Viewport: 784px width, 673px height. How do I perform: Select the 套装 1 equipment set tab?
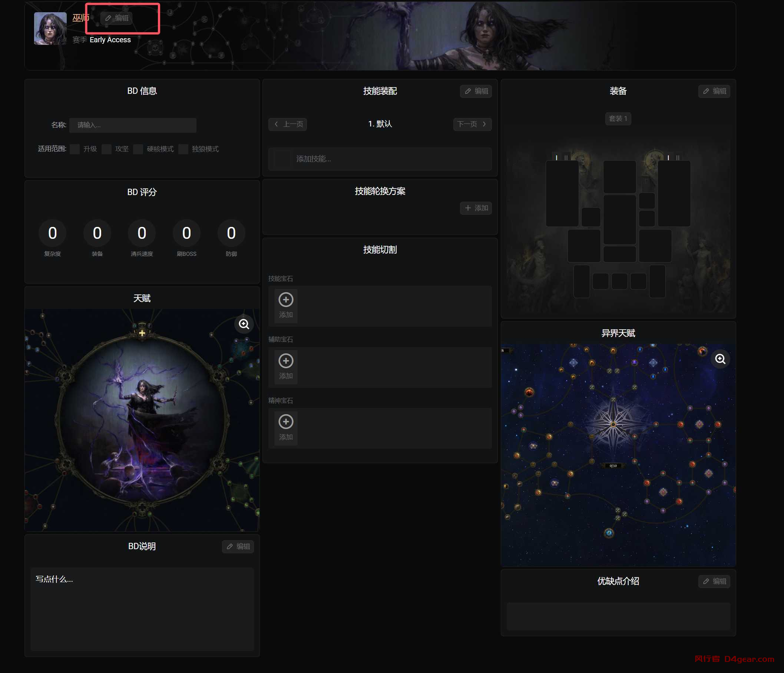[x=618, y=119]
